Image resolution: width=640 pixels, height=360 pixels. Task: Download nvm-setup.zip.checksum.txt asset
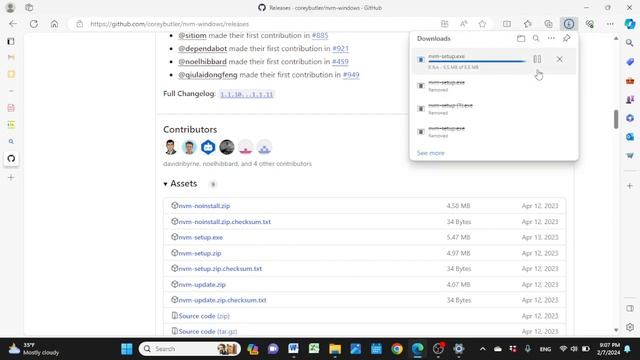pyautogui.click(x=220, y=269)
